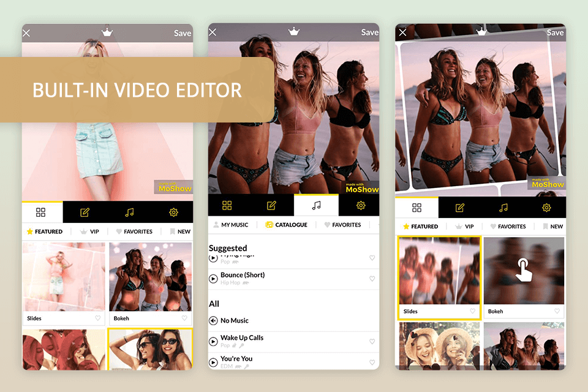Select the VIP filter on right phone

[465, 226]
